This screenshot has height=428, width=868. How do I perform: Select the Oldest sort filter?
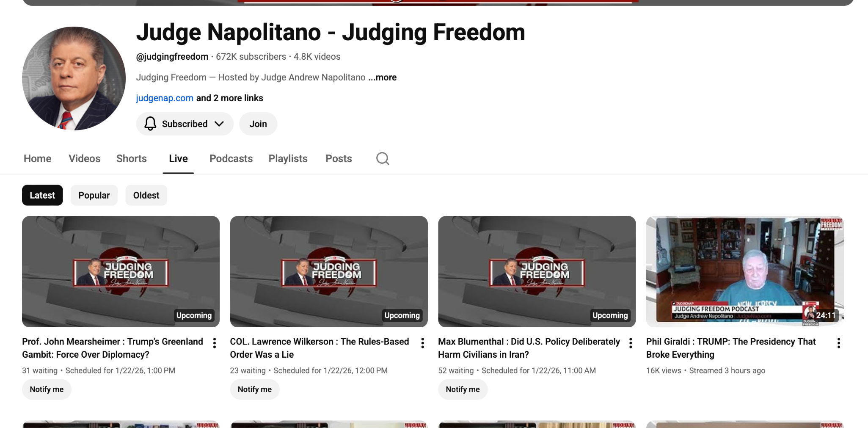[x=146, y=195]
